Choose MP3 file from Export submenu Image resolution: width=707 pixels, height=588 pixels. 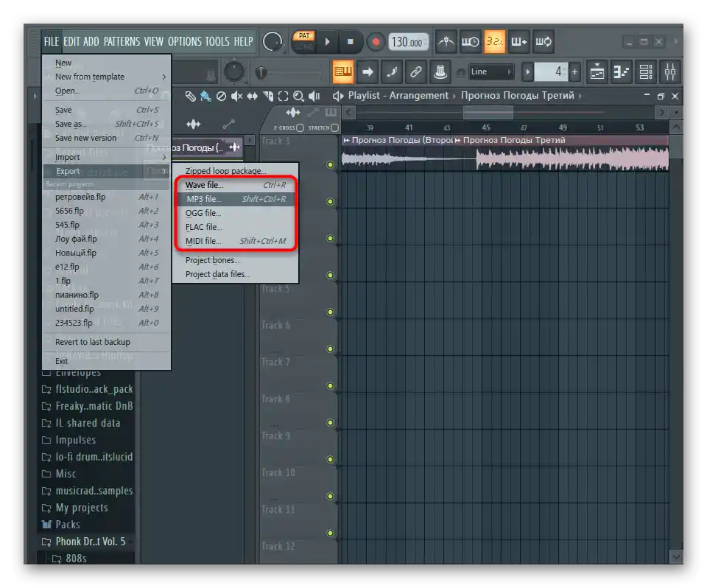[204, 199]
